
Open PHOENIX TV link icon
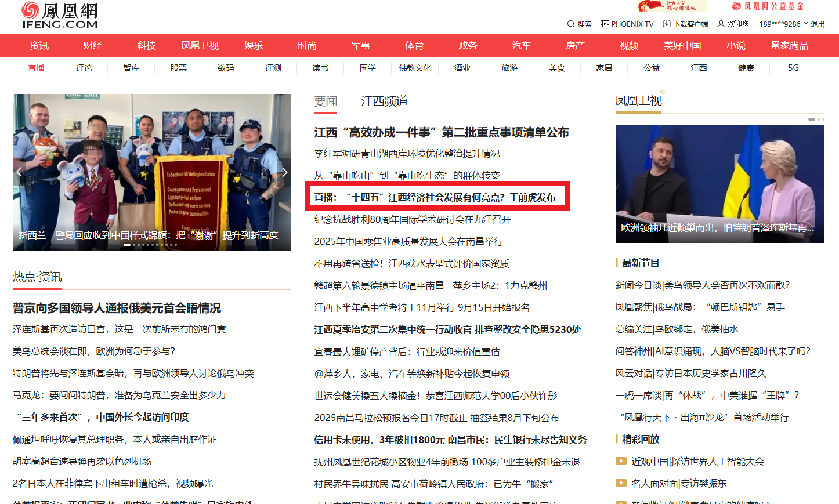(x=605, y=24)
